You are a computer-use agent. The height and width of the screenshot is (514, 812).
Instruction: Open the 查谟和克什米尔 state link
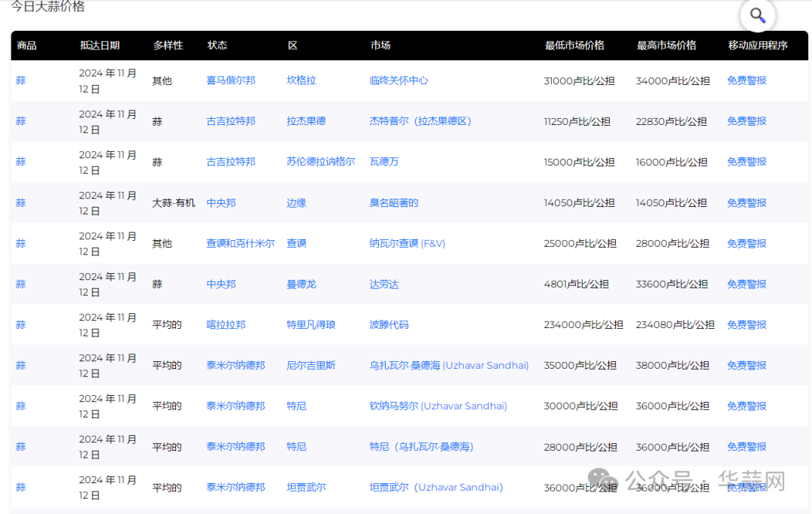[x=241, y=243]
